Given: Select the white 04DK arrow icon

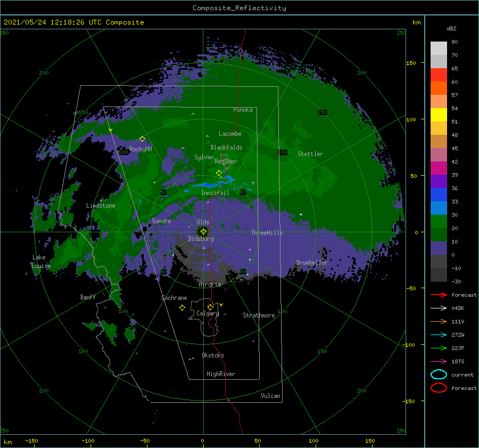Looking at the screenshot, I should [439, 308].
